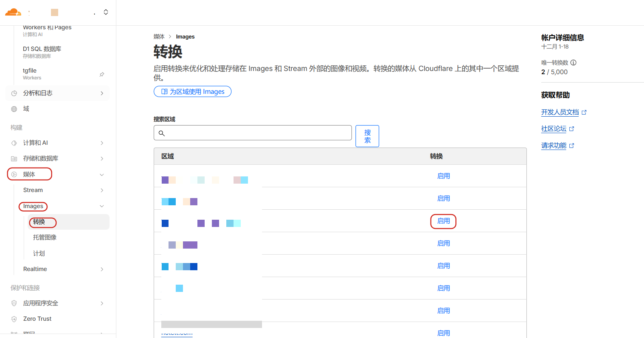
Task: Click the pin icon next to tgfile
Action: (x=102, y=74)
